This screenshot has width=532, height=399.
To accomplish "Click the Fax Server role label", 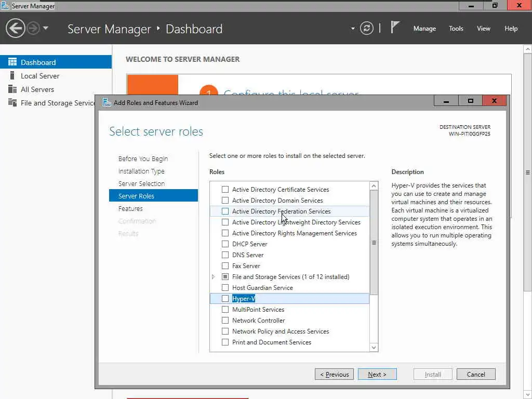I will 246,265.
